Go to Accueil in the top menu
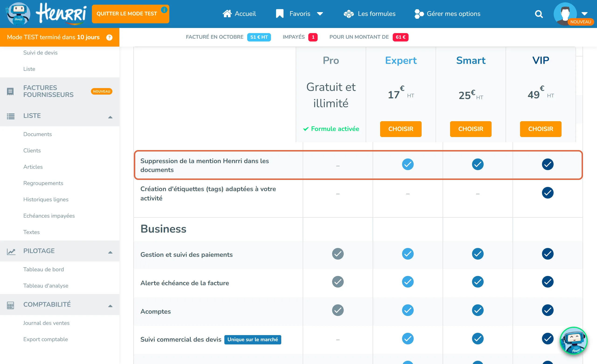This screenshot has width=597, height=364. pos(239,14)
